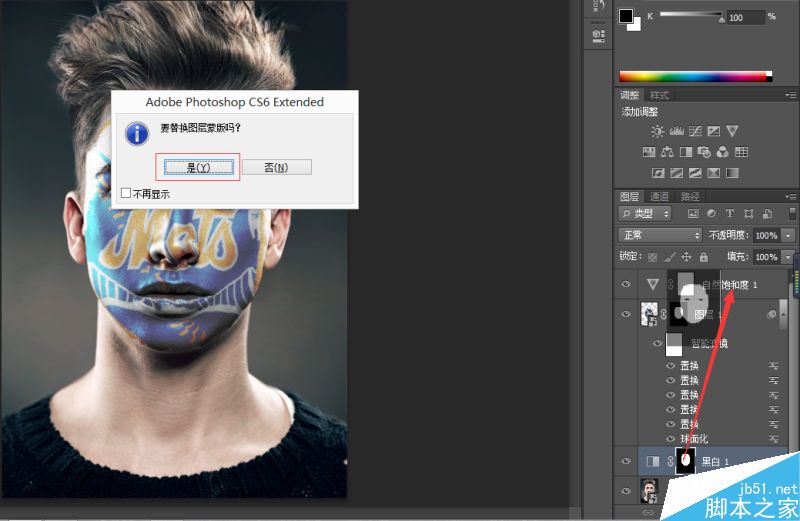The width and height of the screenshot is (800, 521).
Task: Add a Curves adjustment layer
Action: (x=695, y=132)
